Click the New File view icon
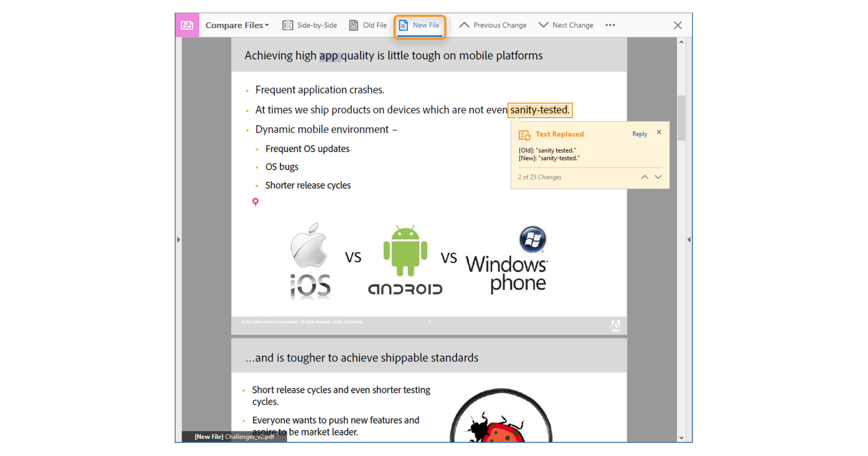The width and height of the screenshot is (868, 456). pos(404,25)
